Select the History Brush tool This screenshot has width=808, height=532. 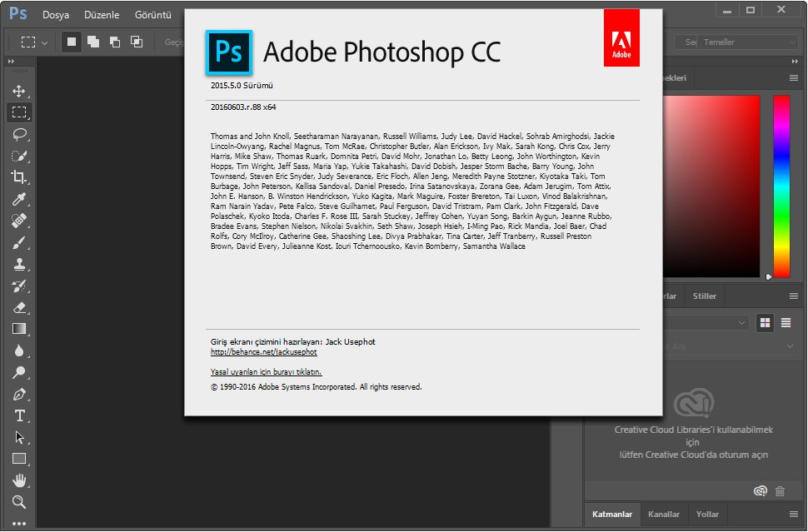click(19, 286)
